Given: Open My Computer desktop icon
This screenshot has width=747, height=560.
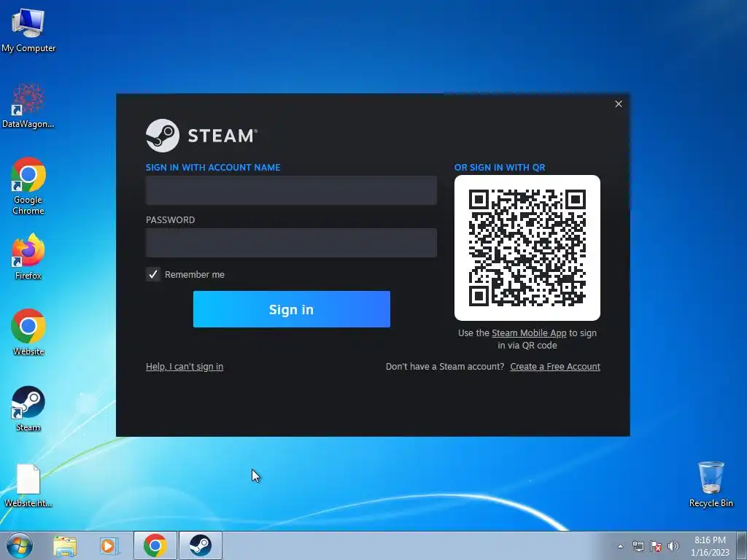Looking at the screenshot, I should pos(28,30).
